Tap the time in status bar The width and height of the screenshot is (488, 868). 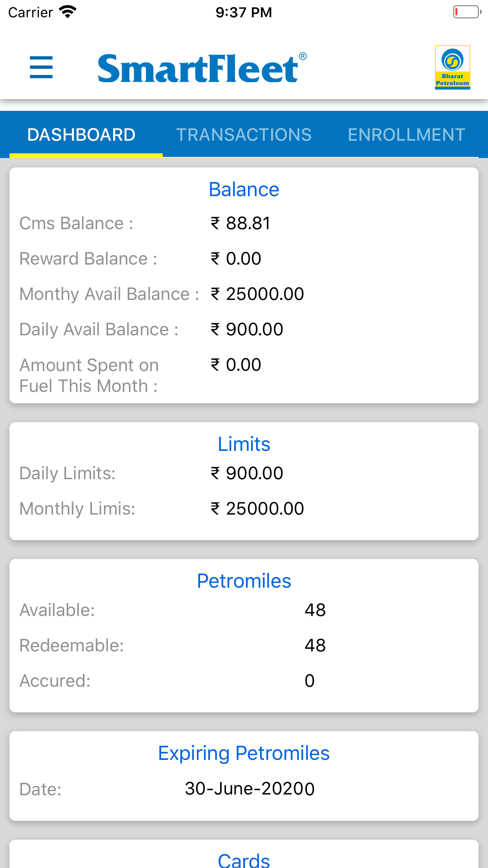pyautogui.click(x=244, y=12)
